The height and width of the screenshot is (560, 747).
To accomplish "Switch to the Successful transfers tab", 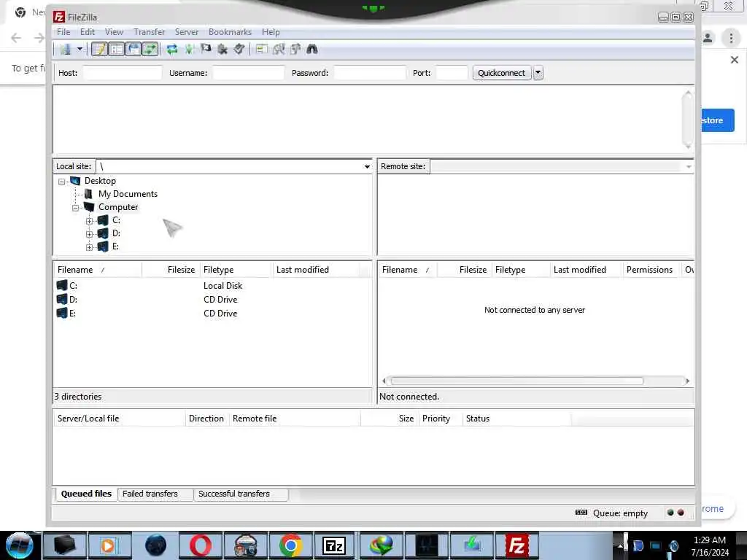I will tap(241, 494).
